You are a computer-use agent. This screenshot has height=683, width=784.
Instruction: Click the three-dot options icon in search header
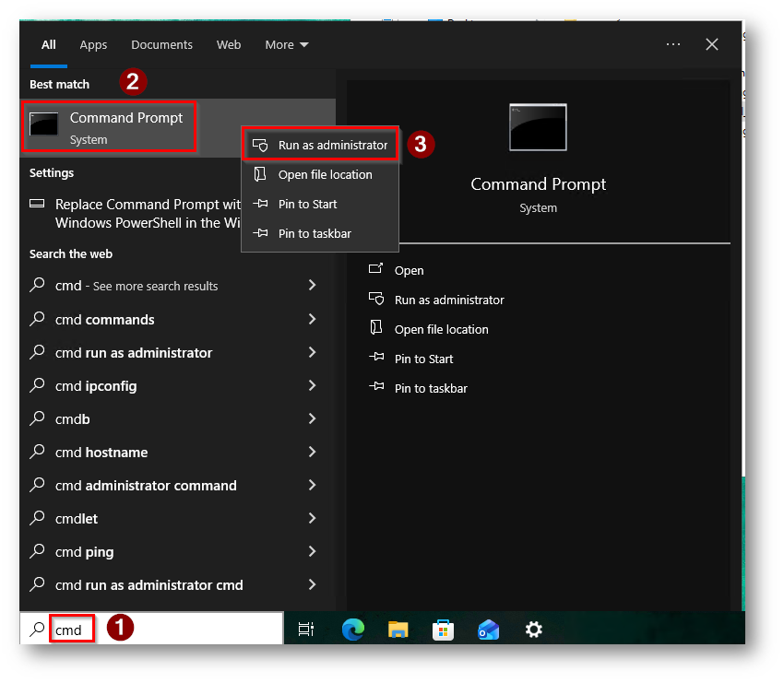[673, 44]
